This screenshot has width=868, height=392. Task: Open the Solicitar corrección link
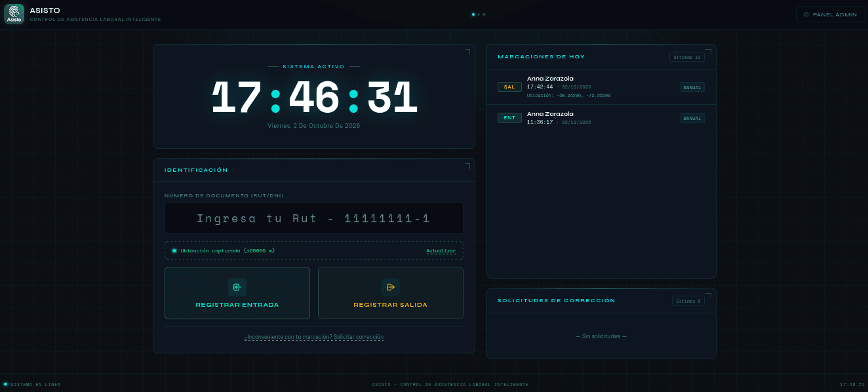314,337
